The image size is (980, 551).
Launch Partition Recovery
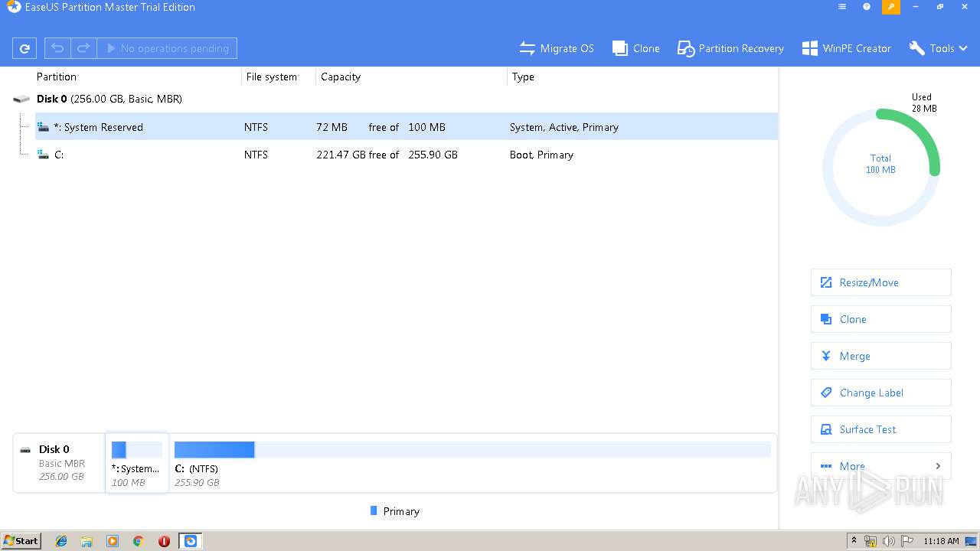pyautogui.click(x=730, y=48)
